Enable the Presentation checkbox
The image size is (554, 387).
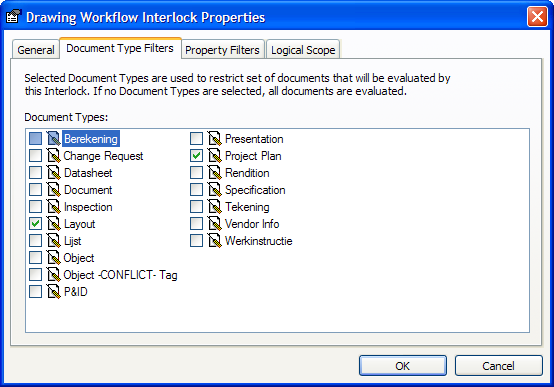point(196,139)
